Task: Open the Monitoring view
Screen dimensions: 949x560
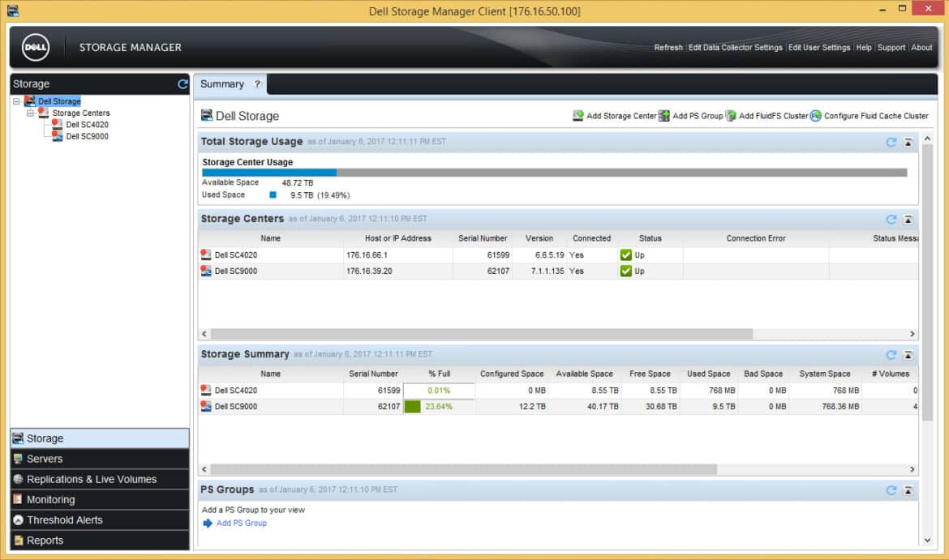Action: coord(100,499)
